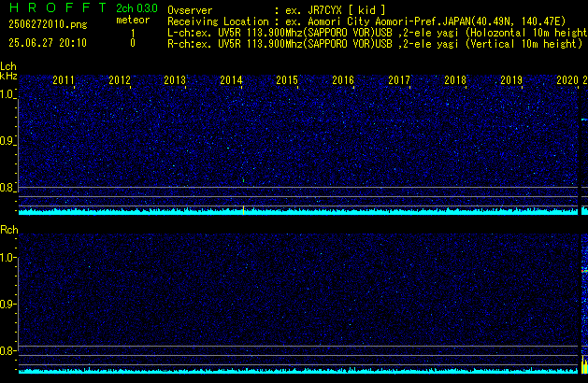Select the Ovserver JR7CYX line

coord(277,10)
